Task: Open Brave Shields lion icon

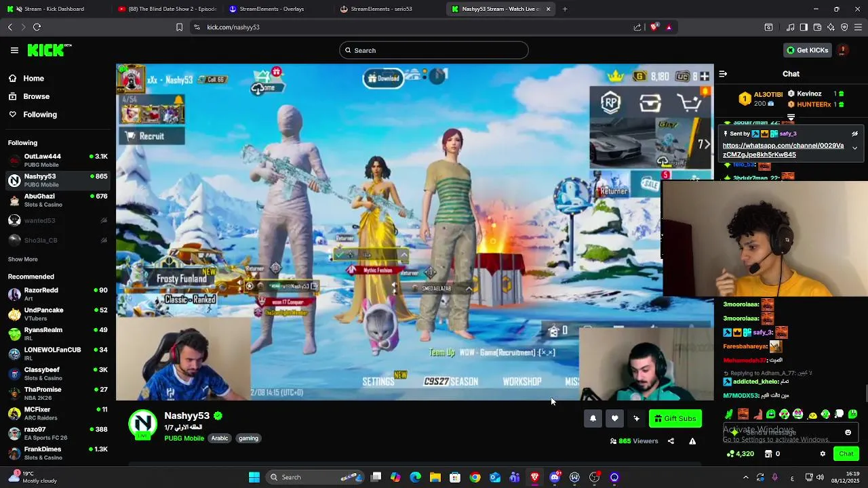Action: click(x=654, y=27)
